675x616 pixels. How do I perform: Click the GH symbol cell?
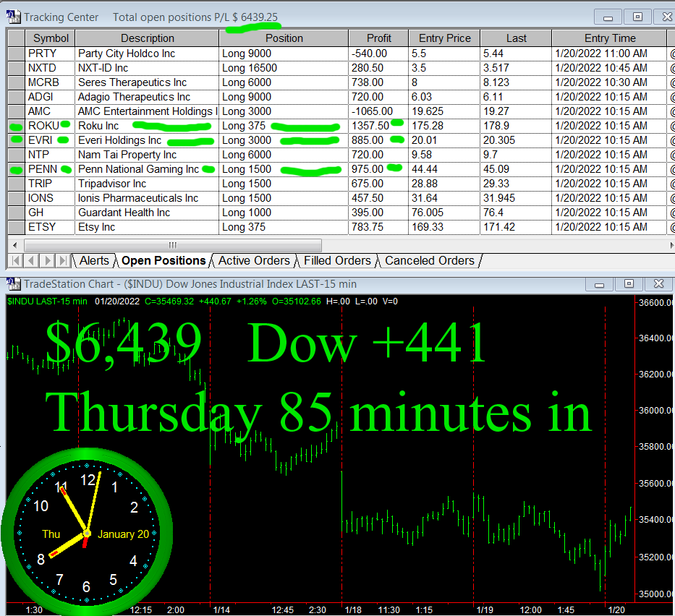pos(50,213)
